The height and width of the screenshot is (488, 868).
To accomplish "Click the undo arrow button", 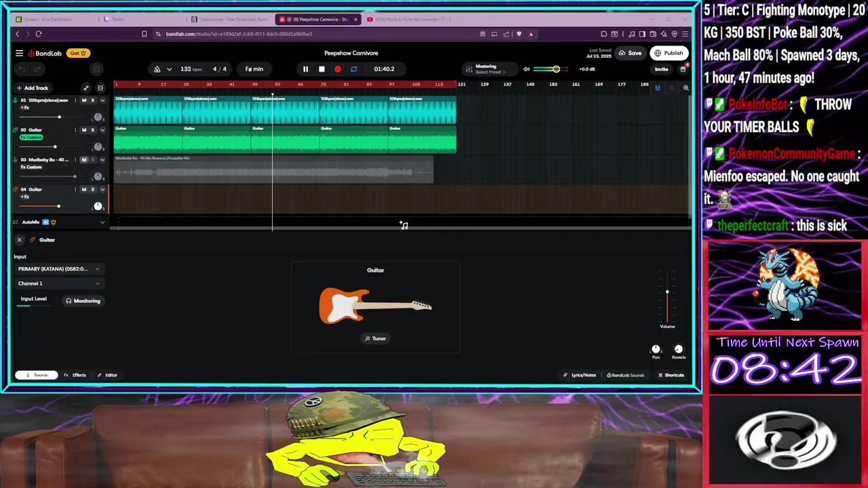I will tap(22, 69).
